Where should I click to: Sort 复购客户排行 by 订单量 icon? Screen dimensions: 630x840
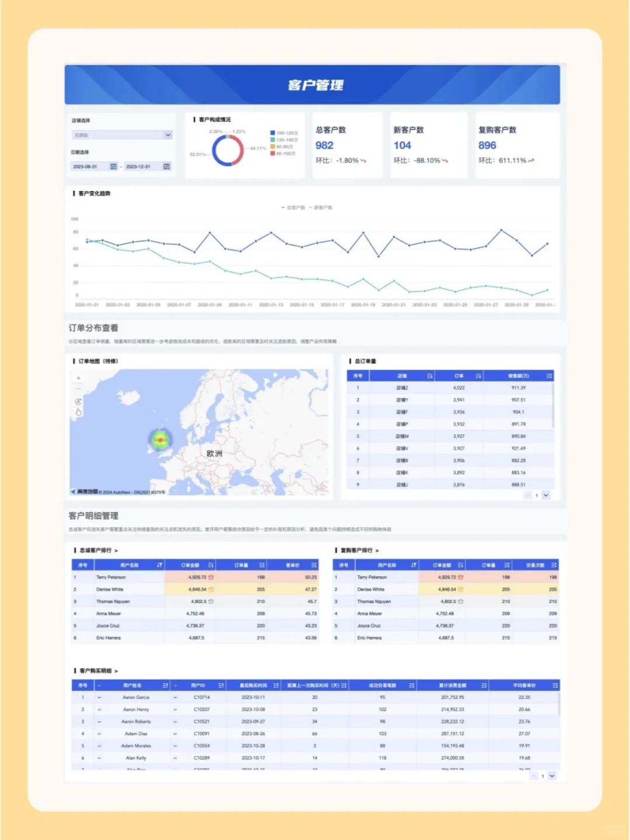point(507,565)
